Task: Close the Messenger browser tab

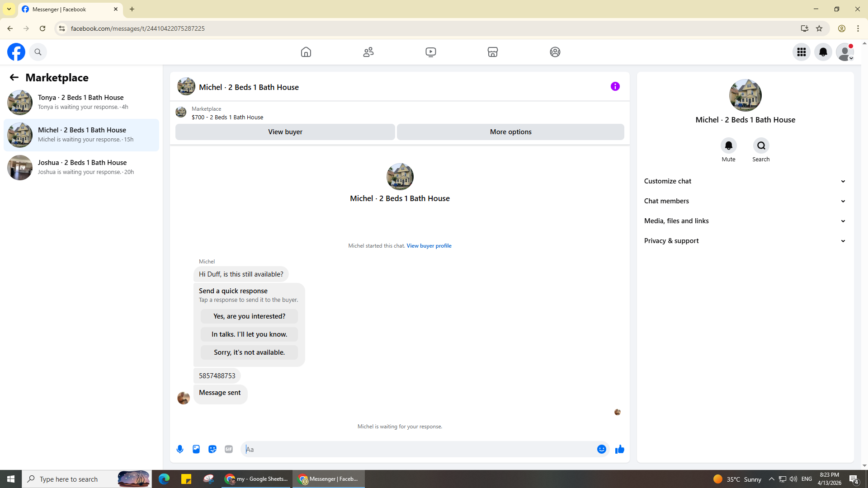Action: (116, 9)
